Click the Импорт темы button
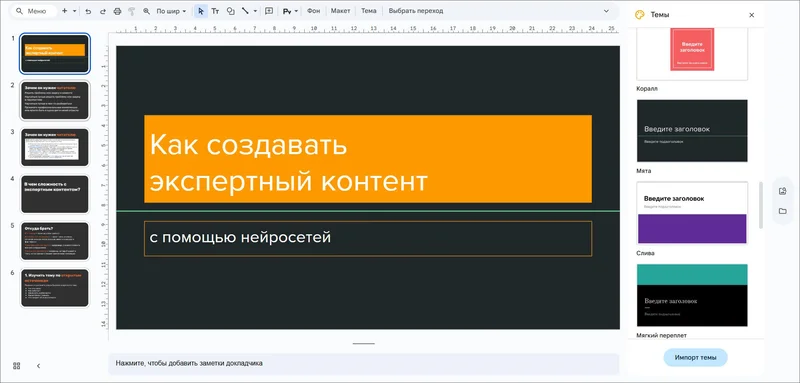 (x=695, y=358)
